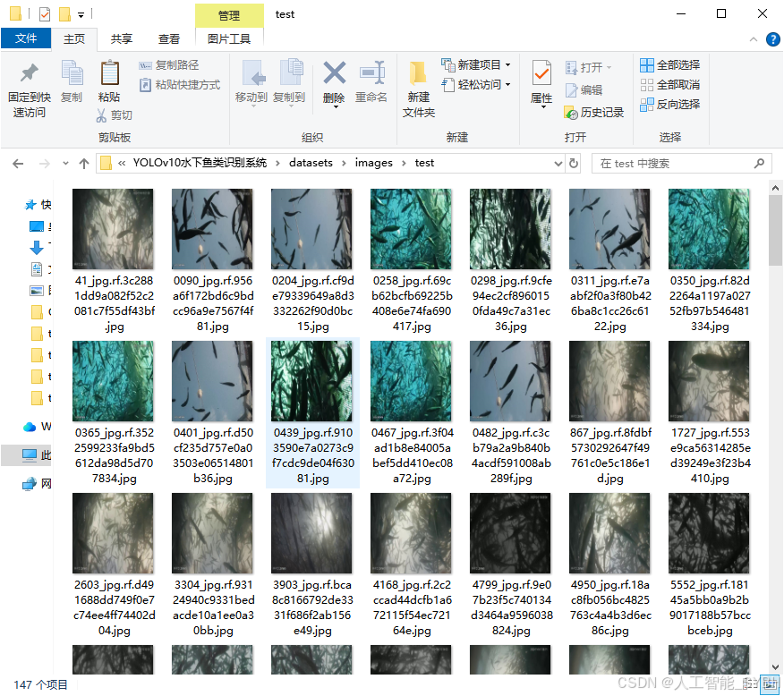Open Quick Access Toolbar customize dropdown
The width and height of the screenshot is (784, 696).
click(x=81, y=15)
